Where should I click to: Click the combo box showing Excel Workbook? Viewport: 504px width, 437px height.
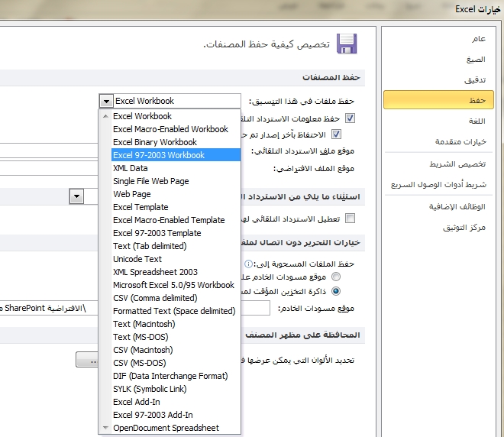click(x=170, y=101)
